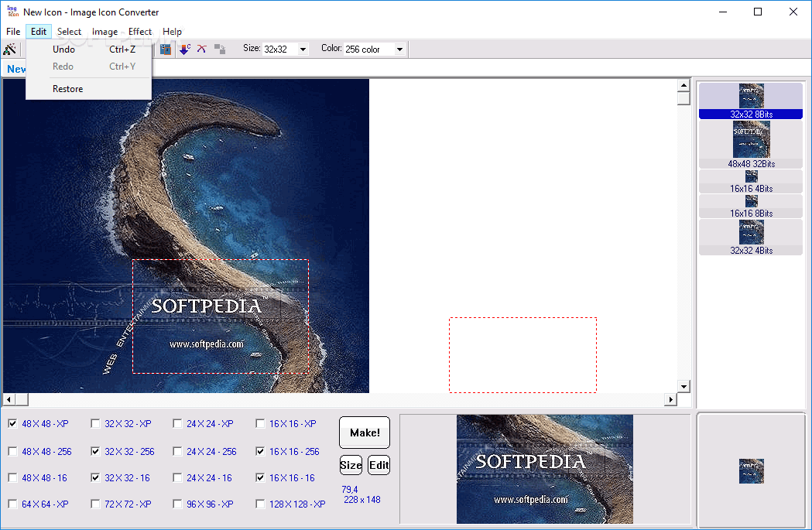812x530 pixels.
Task: Click the horizontal scrollbar thumb
Action: [22, 399]
